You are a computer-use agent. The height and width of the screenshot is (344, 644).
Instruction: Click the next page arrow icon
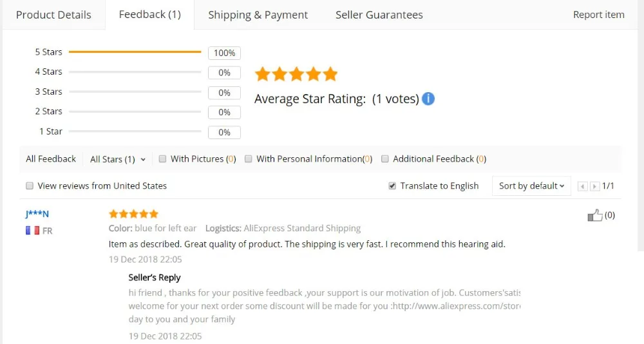pos(594,186)
